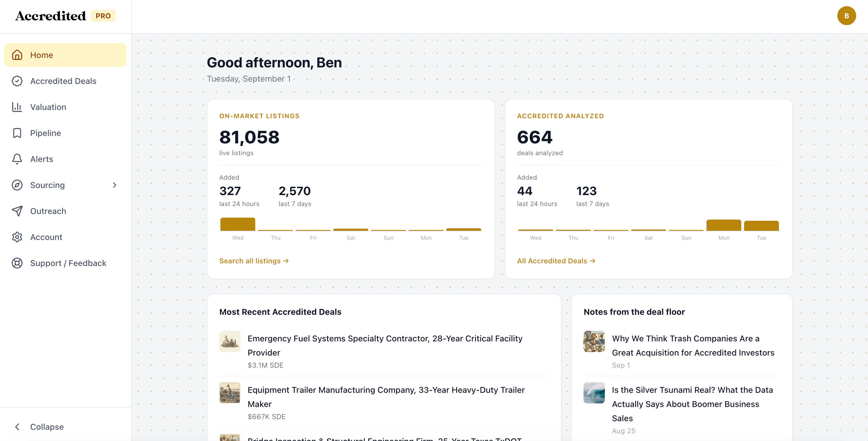Click the ACCREDITED ANALYZED card title

560,116
